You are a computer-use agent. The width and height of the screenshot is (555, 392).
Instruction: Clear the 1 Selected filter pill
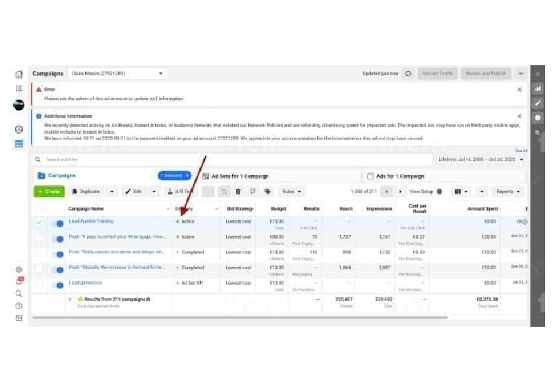(187, 175)
